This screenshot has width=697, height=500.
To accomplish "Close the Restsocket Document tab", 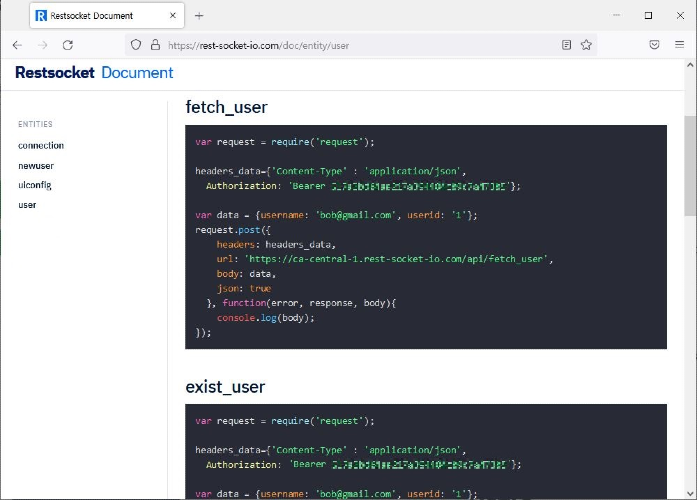I will pyautogui.click(x=174, y=16).
